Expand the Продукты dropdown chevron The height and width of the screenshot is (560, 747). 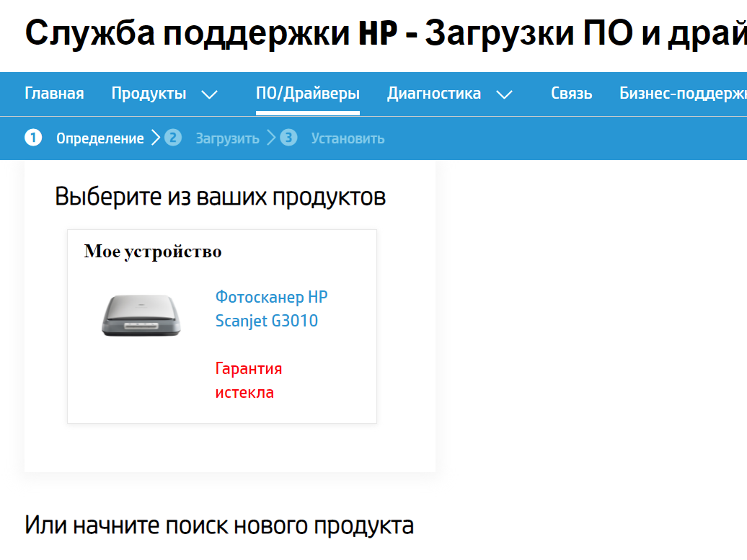(210, 94)
